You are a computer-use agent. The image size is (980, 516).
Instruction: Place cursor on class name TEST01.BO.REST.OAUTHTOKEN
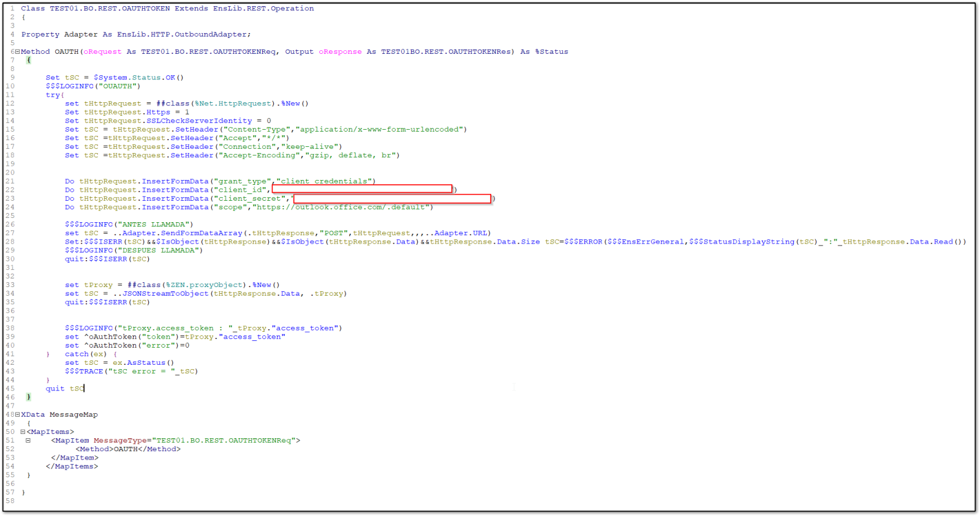click(x=110, y=9)
